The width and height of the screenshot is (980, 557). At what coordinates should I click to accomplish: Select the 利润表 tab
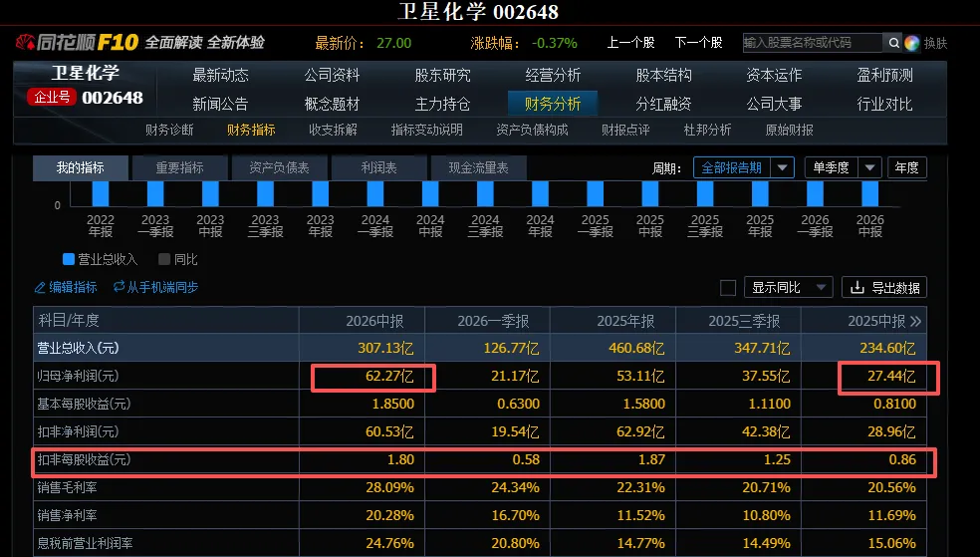tap(378, 167)
